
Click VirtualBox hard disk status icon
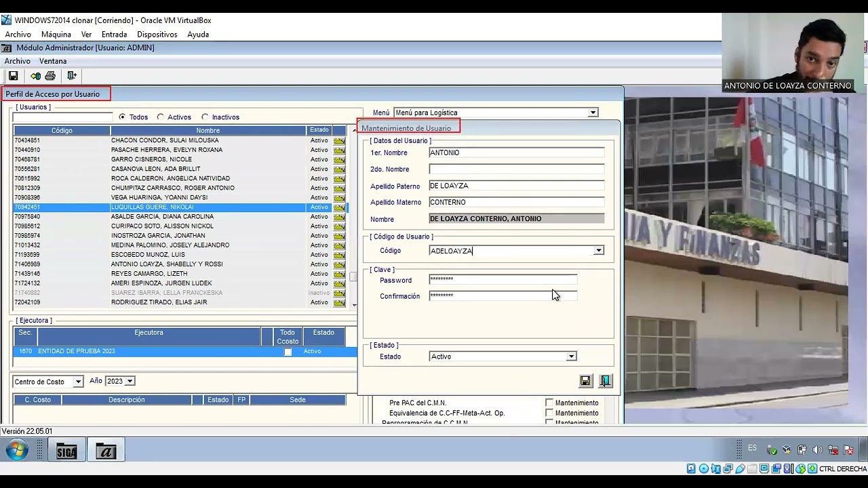(x=691, y=468)
